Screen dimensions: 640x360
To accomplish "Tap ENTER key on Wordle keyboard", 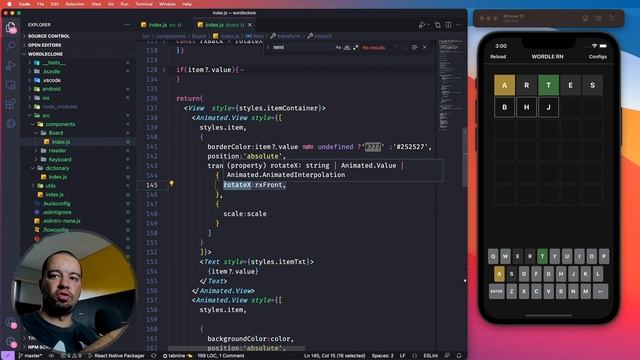I will (x=497, y=291).
